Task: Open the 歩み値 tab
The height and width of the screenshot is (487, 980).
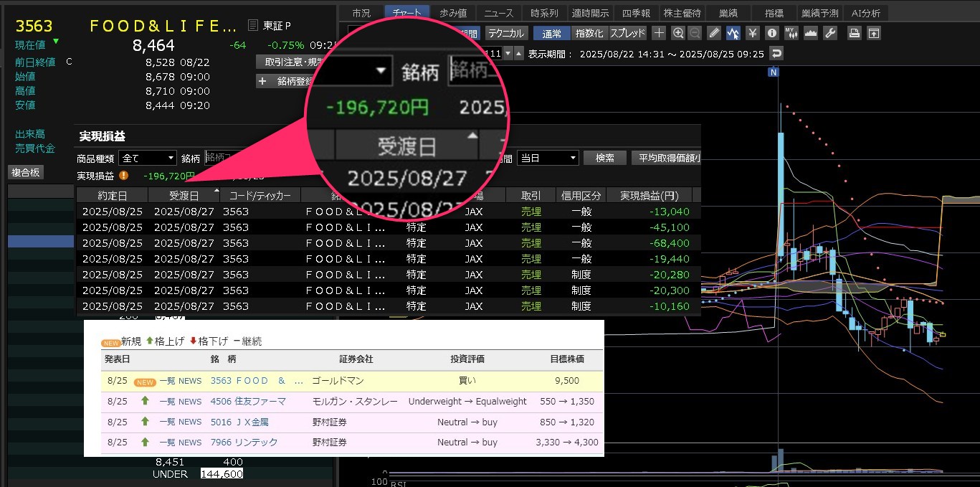Action: (x=453, y=13)
